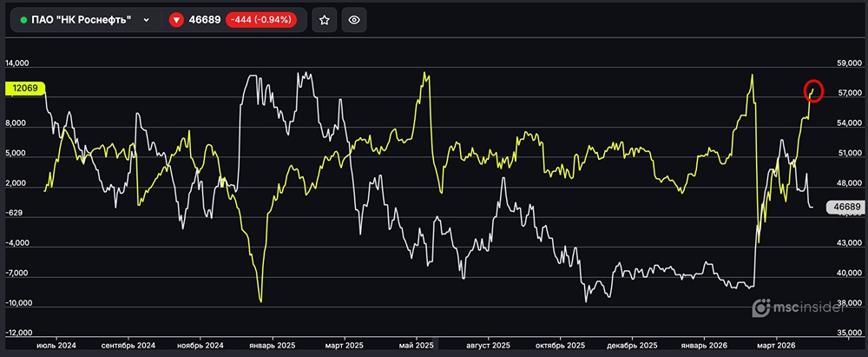
Task: Toggle the eye visibility button
Action: [352, 20]
